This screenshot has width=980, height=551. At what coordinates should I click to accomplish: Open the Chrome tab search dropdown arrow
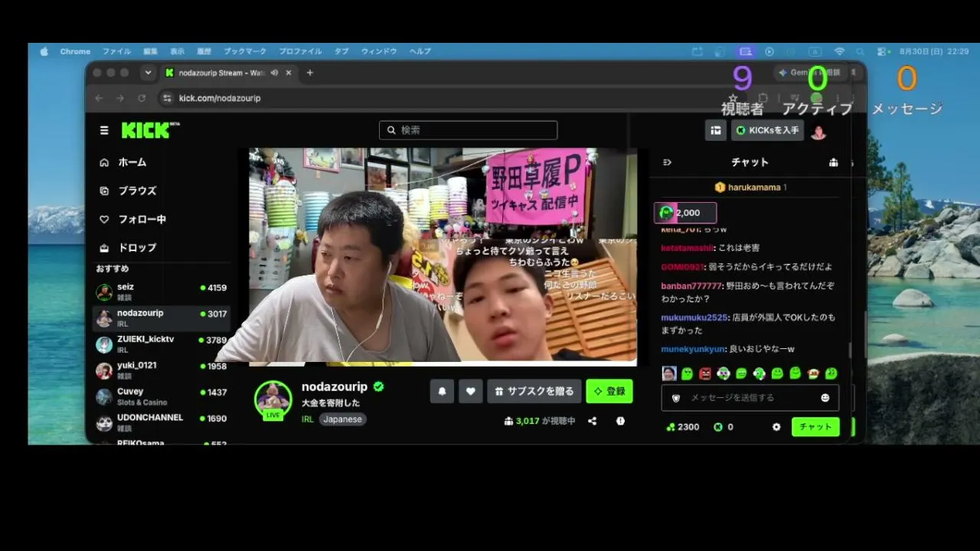[148, 73]
